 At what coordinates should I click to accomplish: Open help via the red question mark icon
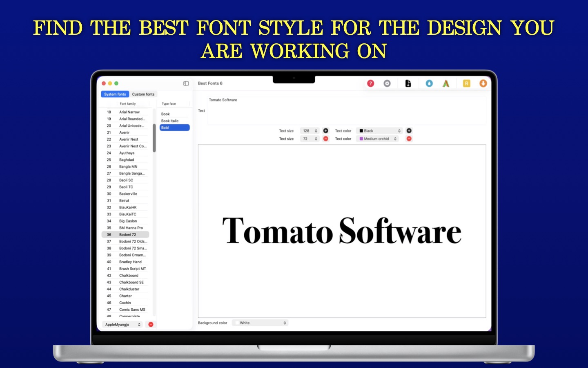pos(370,83)
